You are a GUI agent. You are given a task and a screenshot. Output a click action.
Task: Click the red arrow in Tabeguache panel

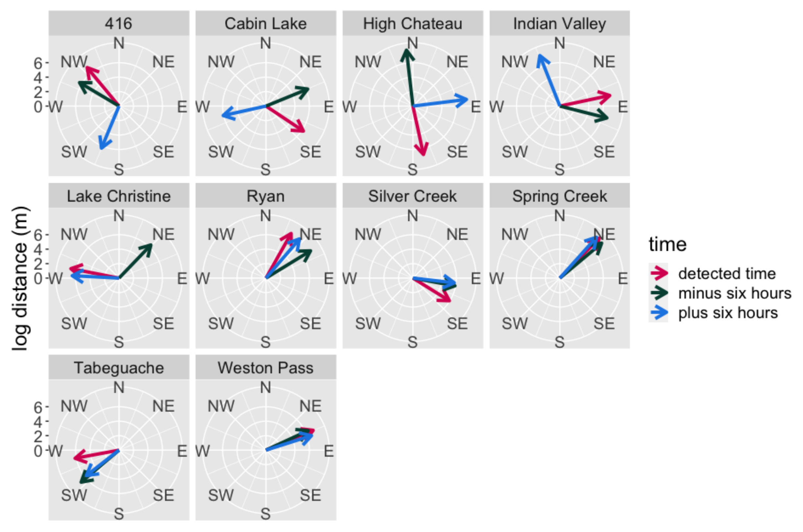97,454
